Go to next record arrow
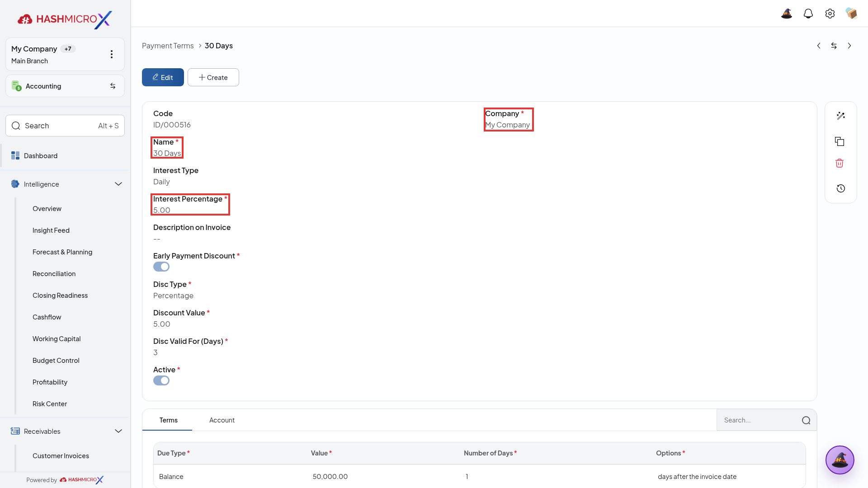868x488 pixels. pyautogui.click(x=849, y=46)
